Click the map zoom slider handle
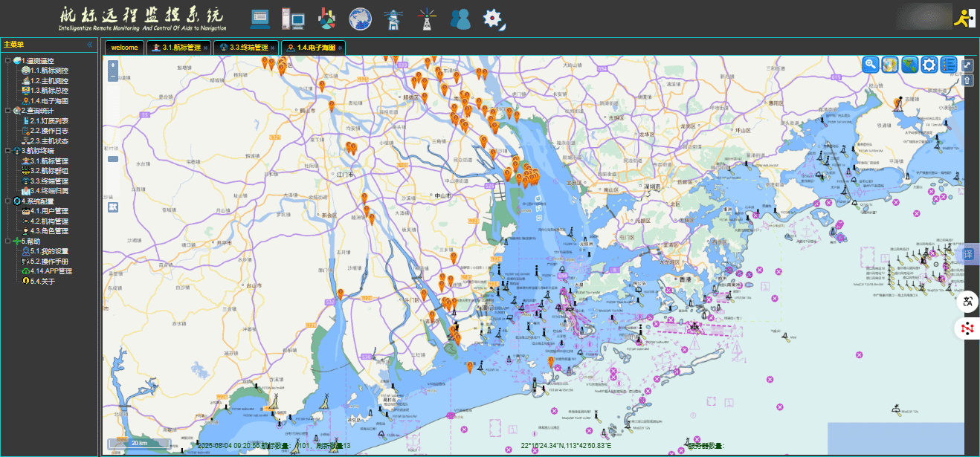The width and height of the screenshot is (980, 457). click(x=113, y=159)
